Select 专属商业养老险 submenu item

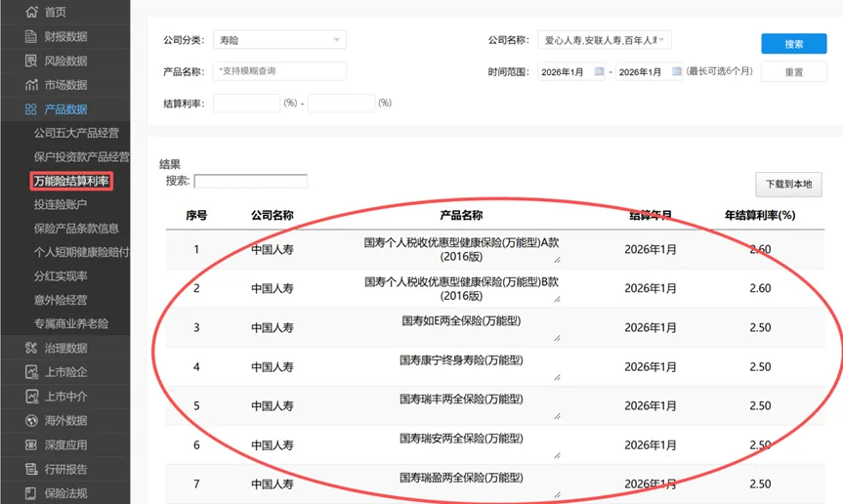tap(71, 323)
